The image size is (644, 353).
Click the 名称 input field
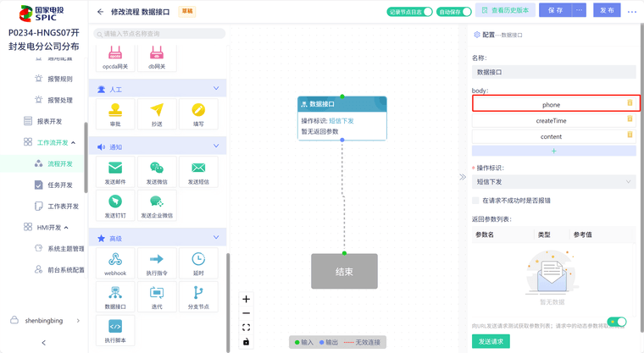point(553,72)
